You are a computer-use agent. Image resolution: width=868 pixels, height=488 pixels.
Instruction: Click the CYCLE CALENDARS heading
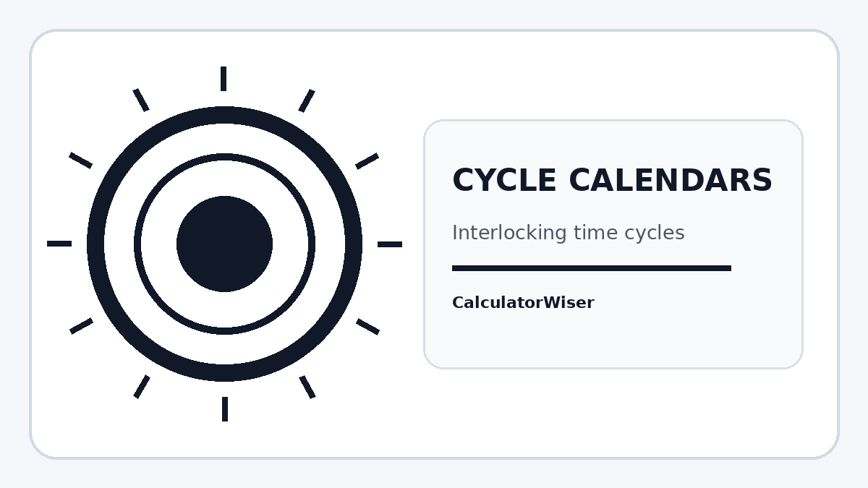612,181
